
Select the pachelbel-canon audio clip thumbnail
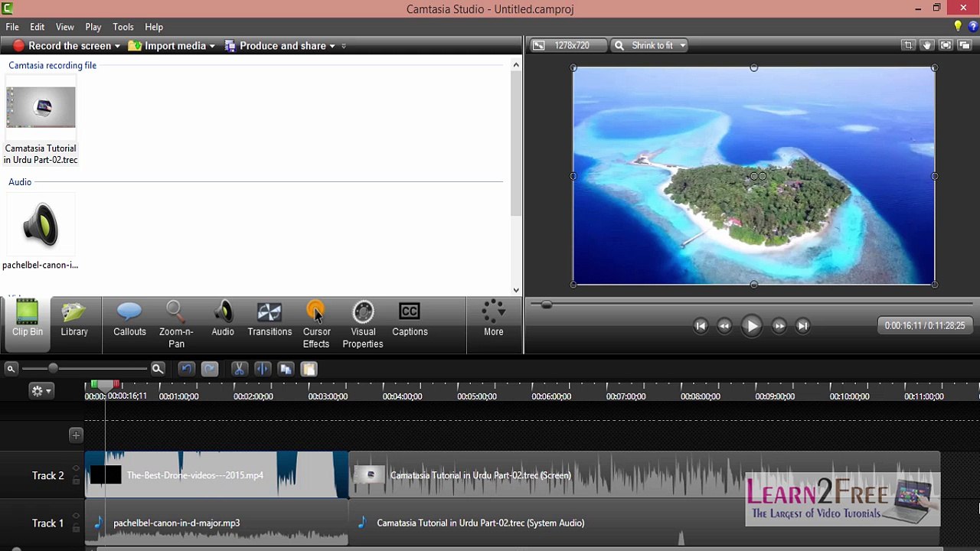pyautogui.click(x=41, y=225)
